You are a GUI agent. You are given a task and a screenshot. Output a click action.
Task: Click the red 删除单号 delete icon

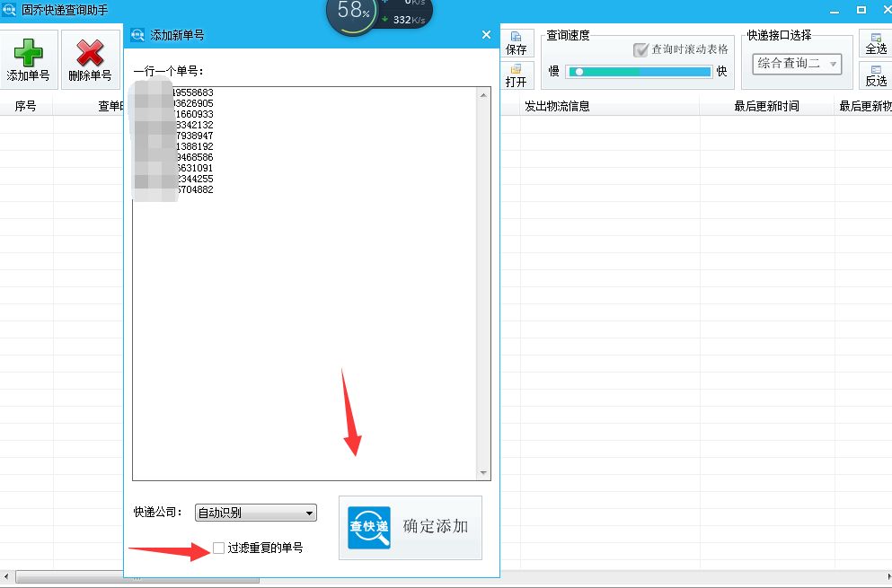pos(88,51)
